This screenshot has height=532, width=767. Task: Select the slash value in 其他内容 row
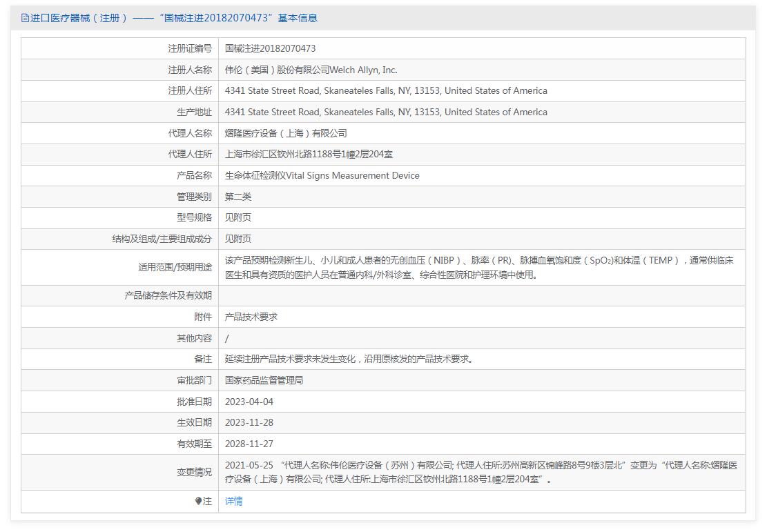pos(226,338)
